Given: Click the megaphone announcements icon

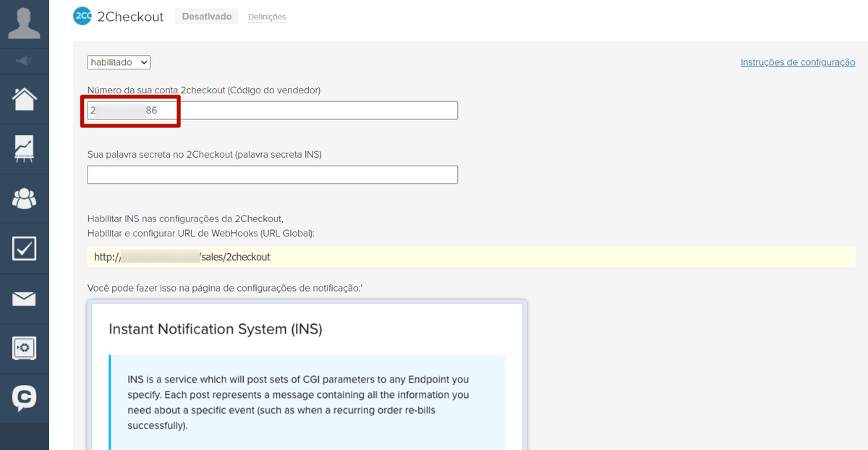Looking at the screenshot, I should 24,61.
